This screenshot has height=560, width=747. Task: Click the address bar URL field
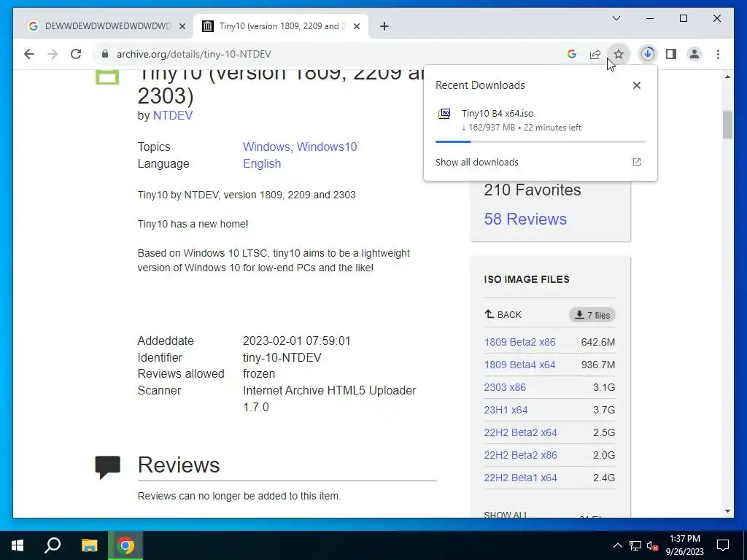[x=329, y=54]
